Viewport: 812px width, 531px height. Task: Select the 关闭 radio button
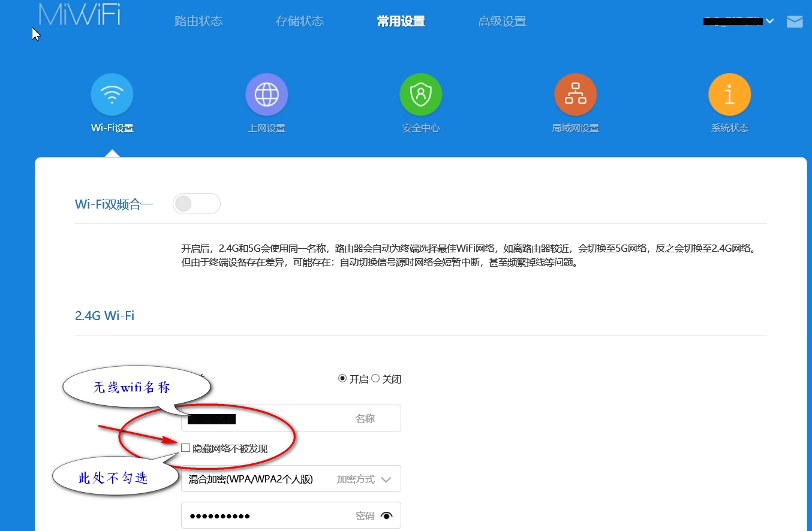point(375,379)
